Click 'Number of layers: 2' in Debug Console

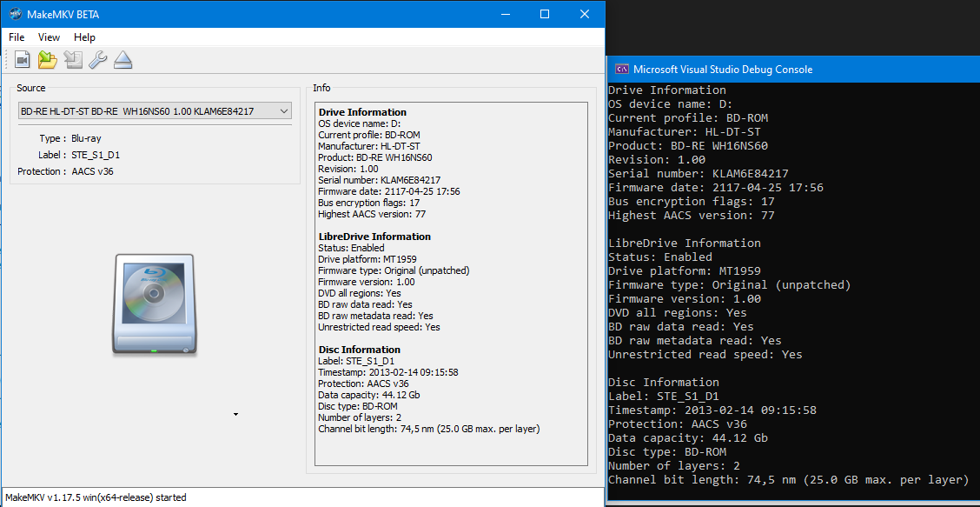674,465
